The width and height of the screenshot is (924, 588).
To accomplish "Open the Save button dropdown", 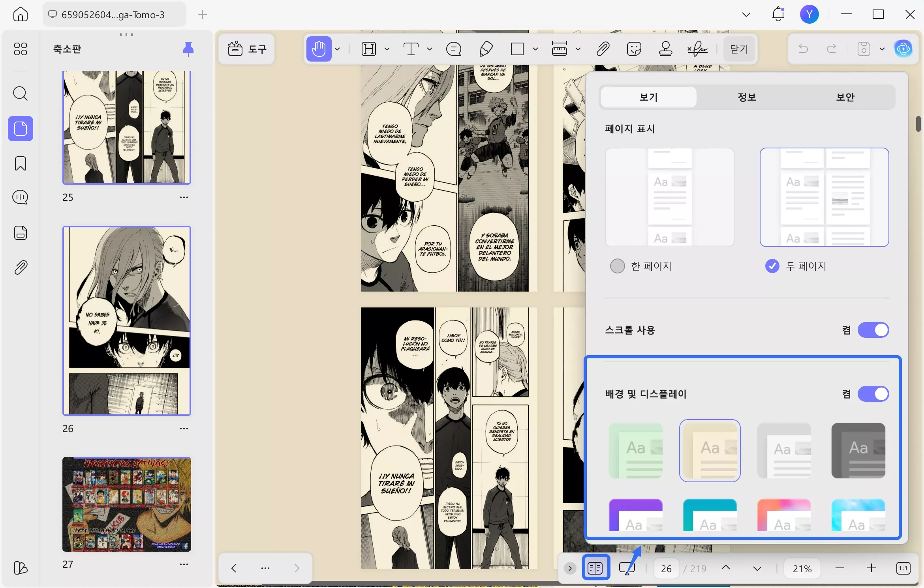I will point(883,49).
